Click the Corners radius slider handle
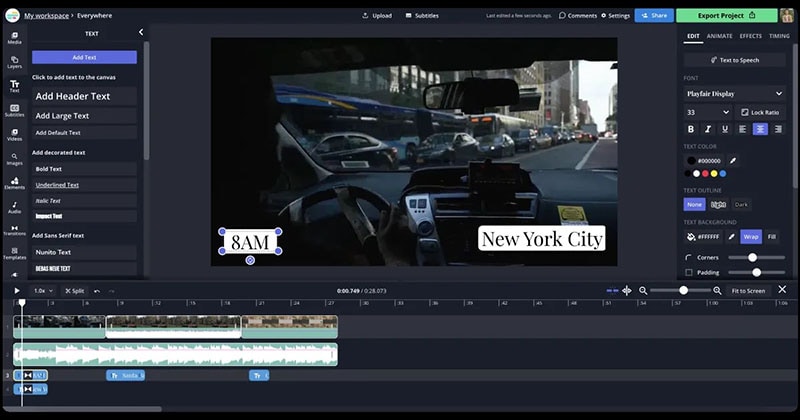 (752, 258)
